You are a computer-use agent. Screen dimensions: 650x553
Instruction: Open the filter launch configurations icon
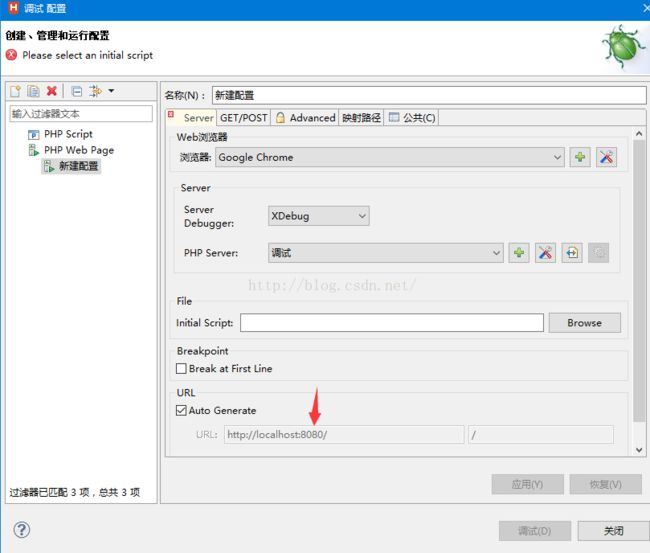pyautogui.click(x=95, y=91)
